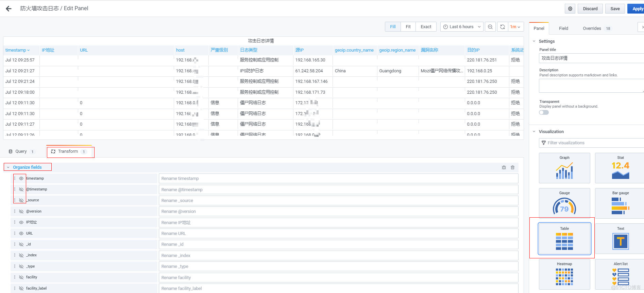Screen dimensions: 644x293
Task: Click the Rename IP地址 input
Action: pyautogui.click(x=338, y=222)
